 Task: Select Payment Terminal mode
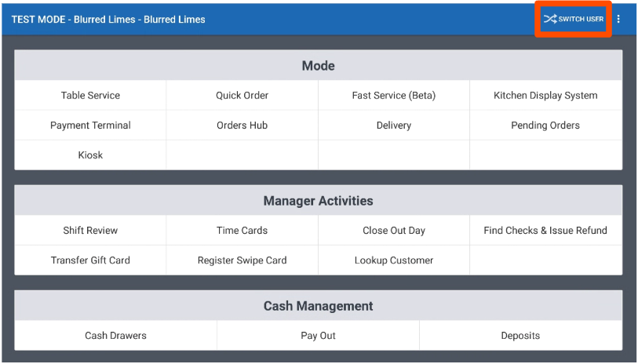(90, 126)
